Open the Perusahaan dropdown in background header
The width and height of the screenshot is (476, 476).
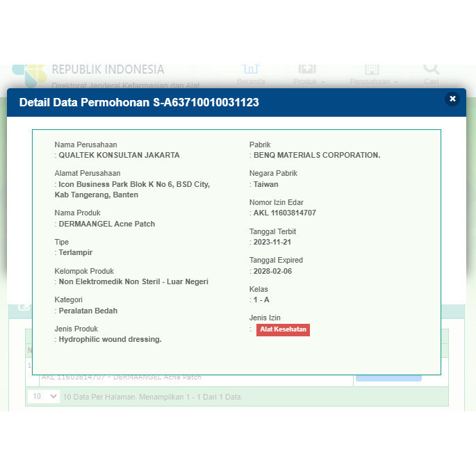point(373,75)
